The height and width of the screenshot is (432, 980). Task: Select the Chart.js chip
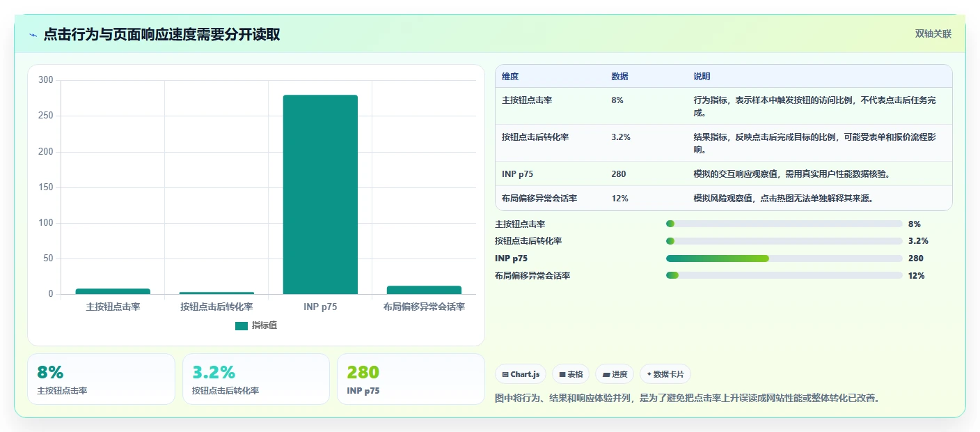[521, 374]
